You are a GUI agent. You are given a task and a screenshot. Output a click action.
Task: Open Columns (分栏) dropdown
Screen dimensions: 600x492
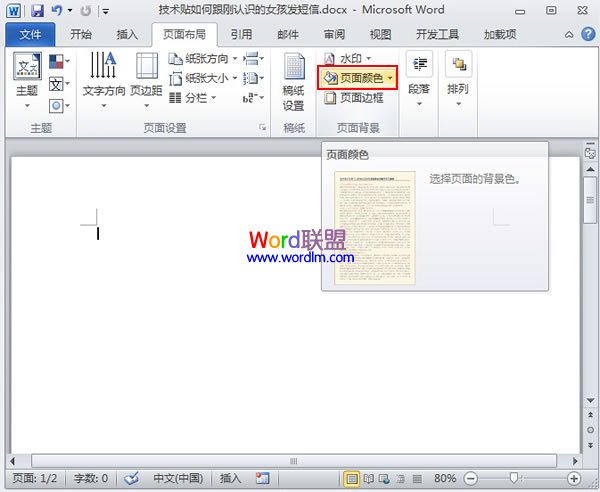[193, 98]
